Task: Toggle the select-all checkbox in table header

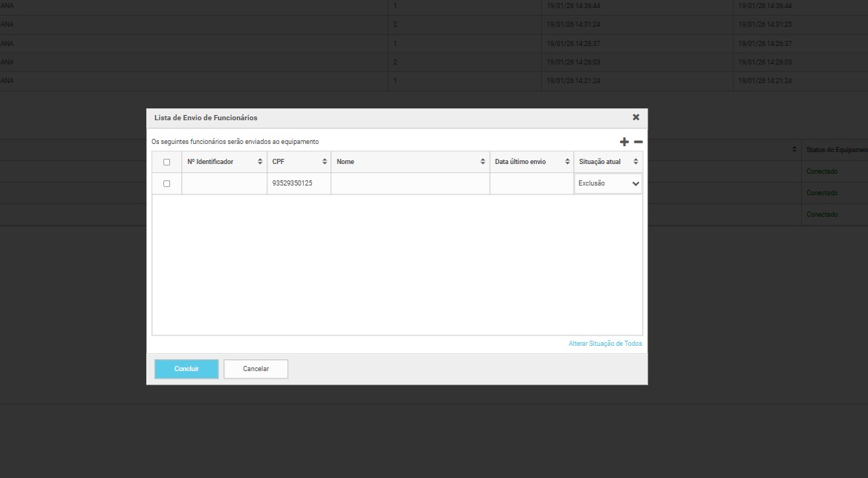Action: click(166, 162)
